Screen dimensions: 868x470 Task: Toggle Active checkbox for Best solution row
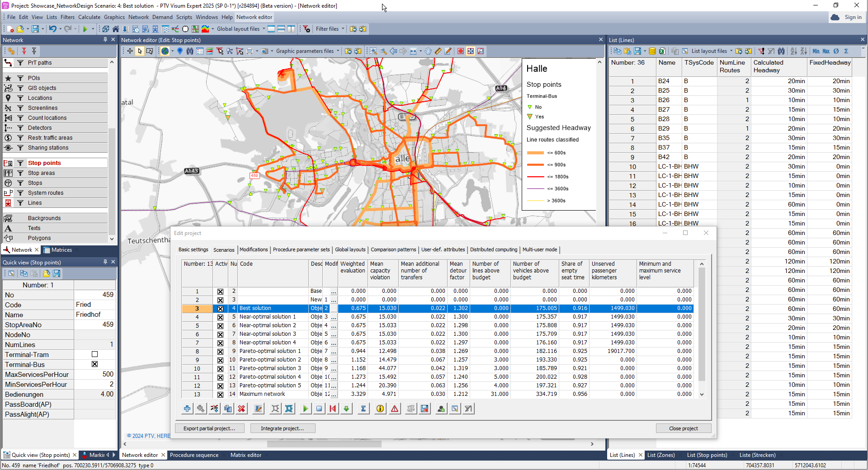coord(220,309)
